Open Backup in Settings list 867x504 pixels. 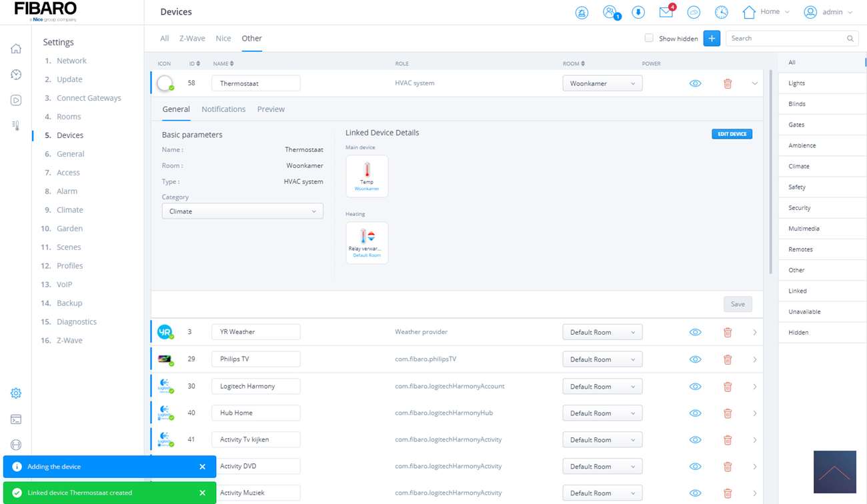(x=69, y=303)
